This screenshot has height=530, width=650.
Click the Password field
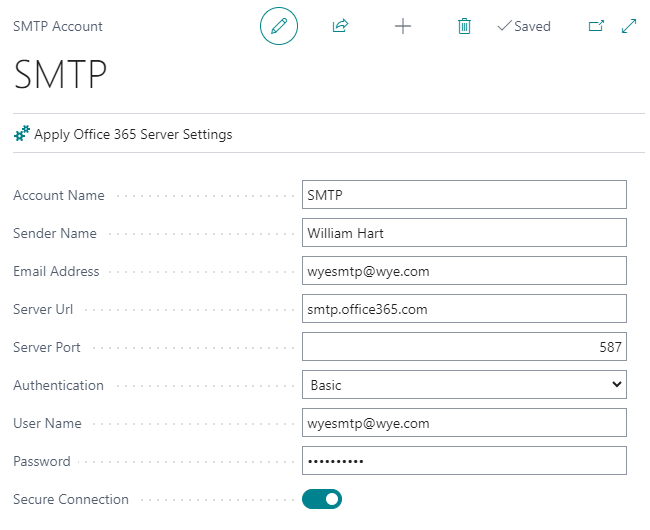point(464,461)
